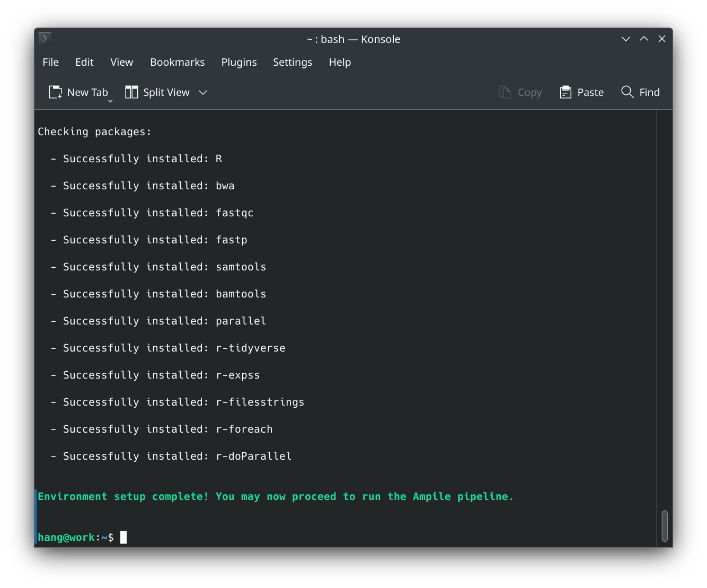Open the Plugins menu
The height and width of the screenshot is (588, 707).
[x=238, y=62]
